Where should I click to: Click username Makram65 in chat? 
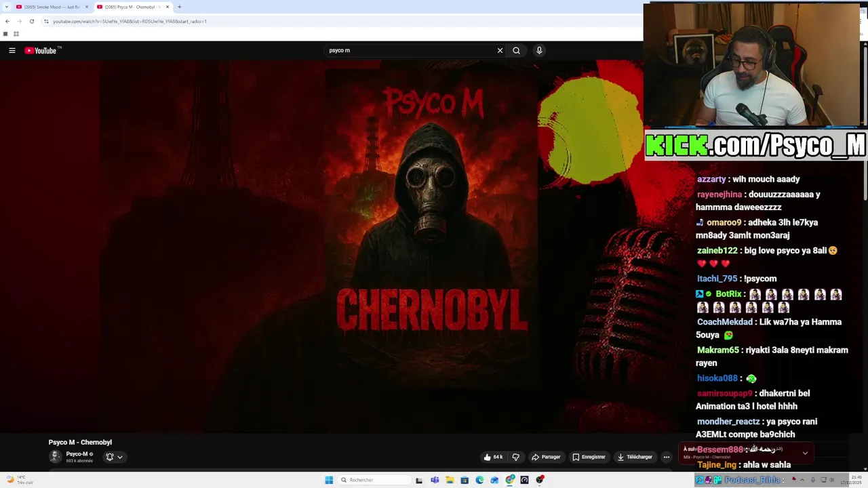[717, 350]
